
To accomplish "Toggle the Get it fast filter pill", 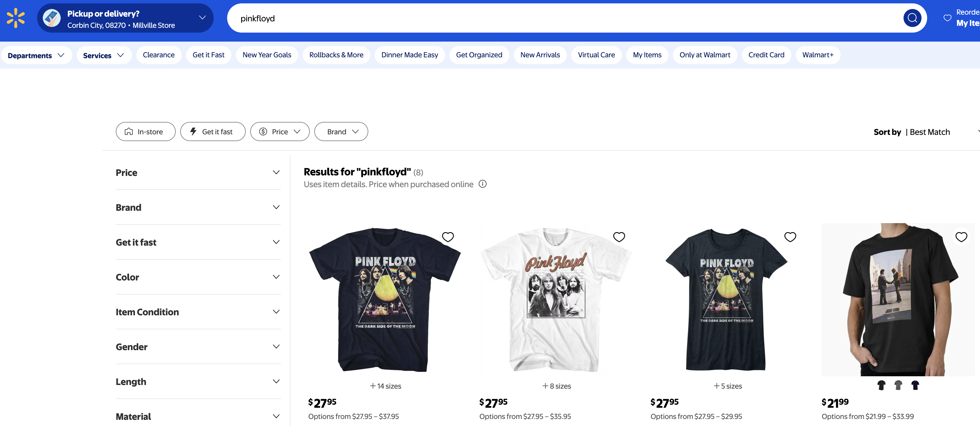I will pos(213,132).
